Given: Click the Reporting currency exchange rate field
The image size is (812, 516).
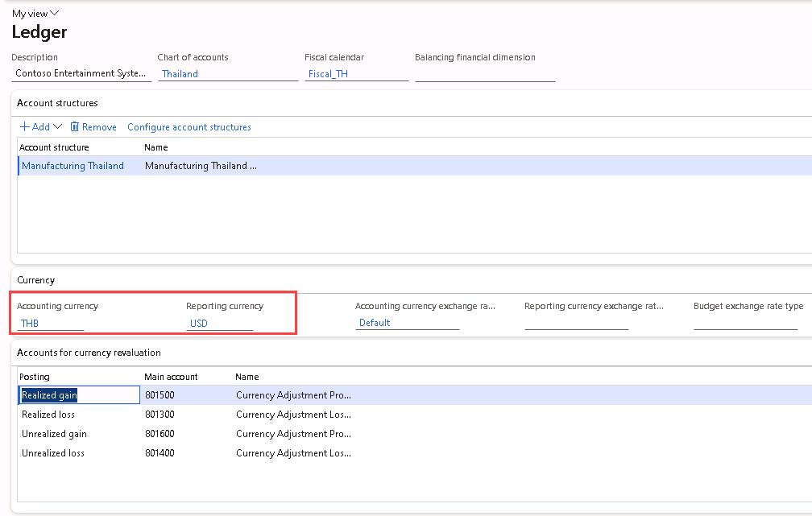Looking at the screenshot, I should click(576, 323).
